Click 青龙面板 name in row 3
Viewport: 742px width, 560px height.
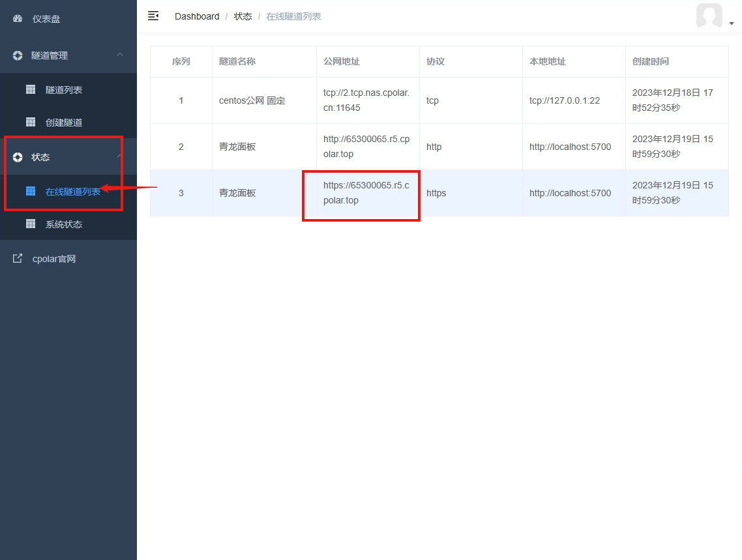pyautogui.click(x=264, y=193)
